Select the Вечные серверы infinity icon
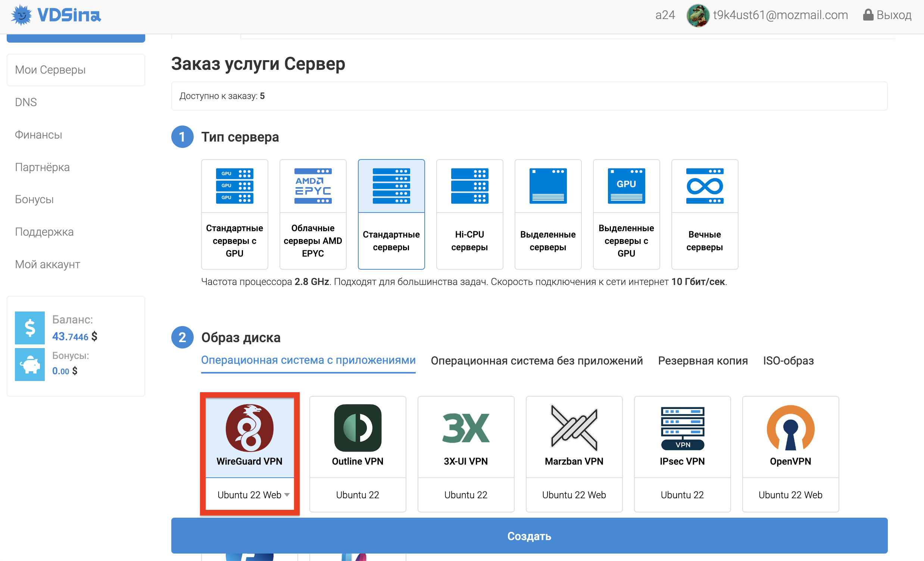924x561 pixels. pyautogui.click(x=705, y=186)
